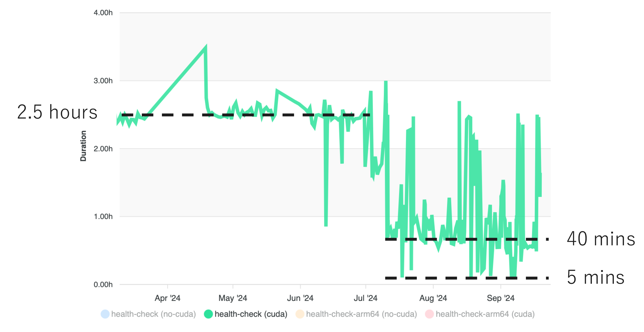Viewport: 644px width, 332px height.
Task: Click the Jun '24 axis label
Action: 300,298
